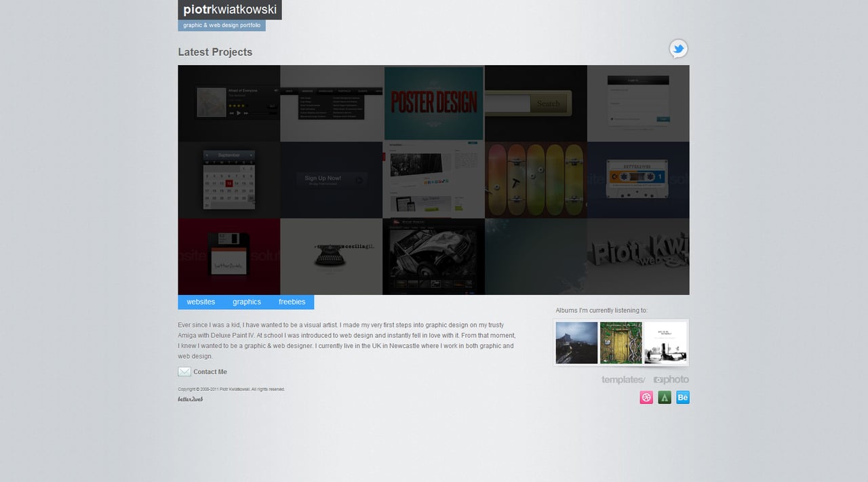Open the Twitter bird icon
The height and width of the screenshot is (482, 868).
(x=678, y=49)
